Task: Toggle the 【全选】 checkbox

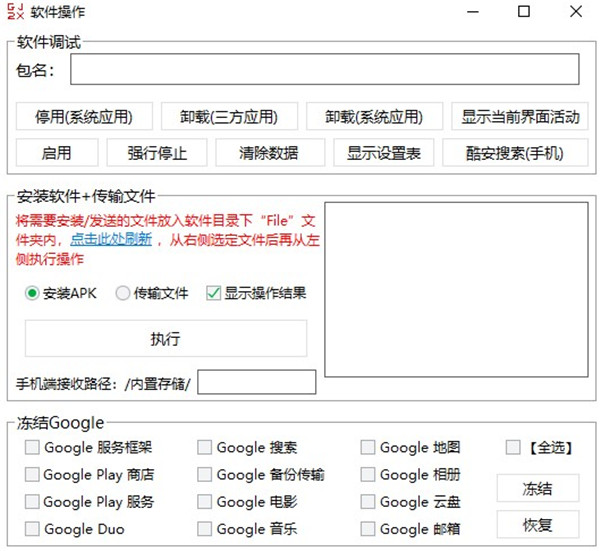Action: point(514,448)
